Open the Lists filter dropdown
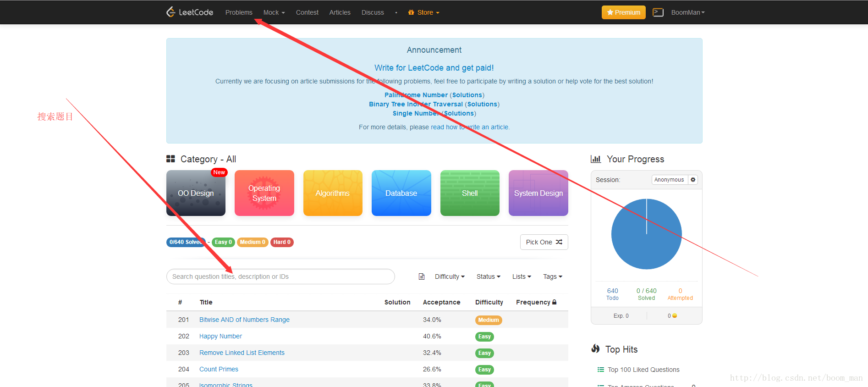Image resolution: width=868 pixels, height=387 pixels. [x=522, y=276]
